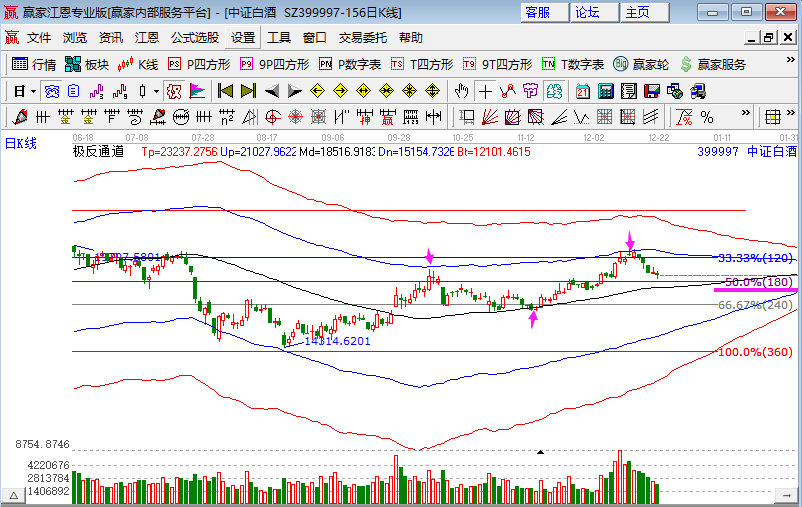Open the 设置 menu
The image size is (802, 507).
pyautogui.click(x=243, y=38)
